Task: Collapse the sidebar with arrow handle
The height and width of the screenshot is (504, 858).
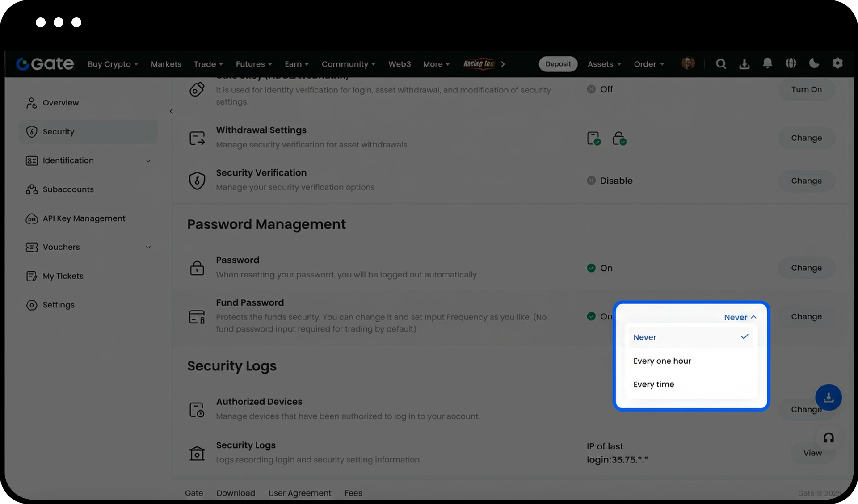Action: point(171,111)
